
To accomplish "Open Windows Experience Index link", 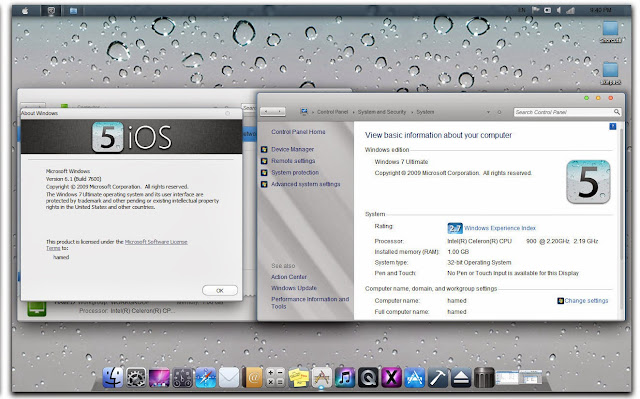I will (x=500, y=228).
